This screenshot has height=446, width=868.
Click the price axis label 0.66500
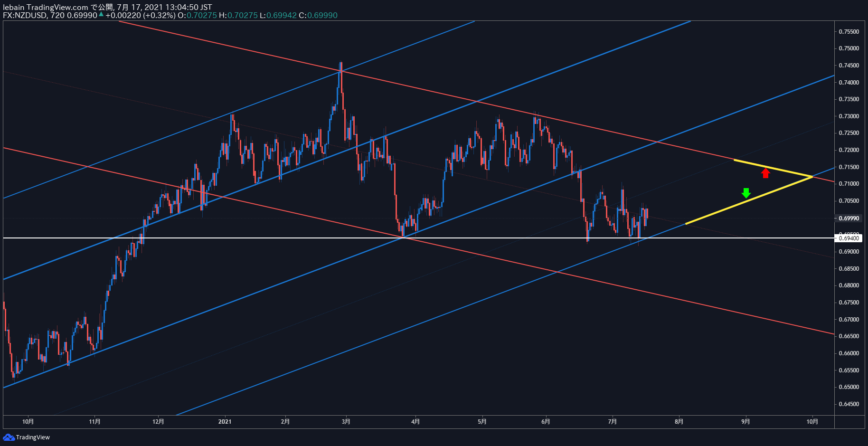(x=849, y=336)
